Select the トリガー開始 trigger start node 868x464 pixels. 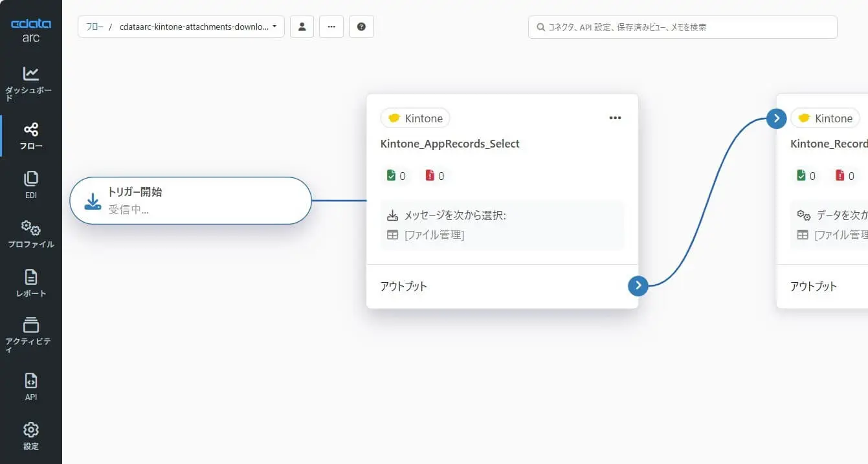(x=190, y=201)
